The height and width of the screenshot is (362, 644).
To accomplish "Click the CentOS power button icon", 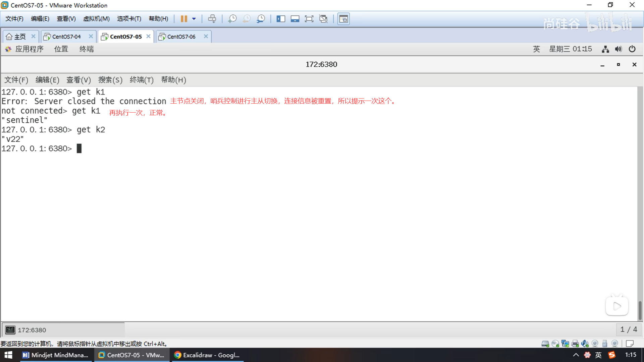I will 632,49.
